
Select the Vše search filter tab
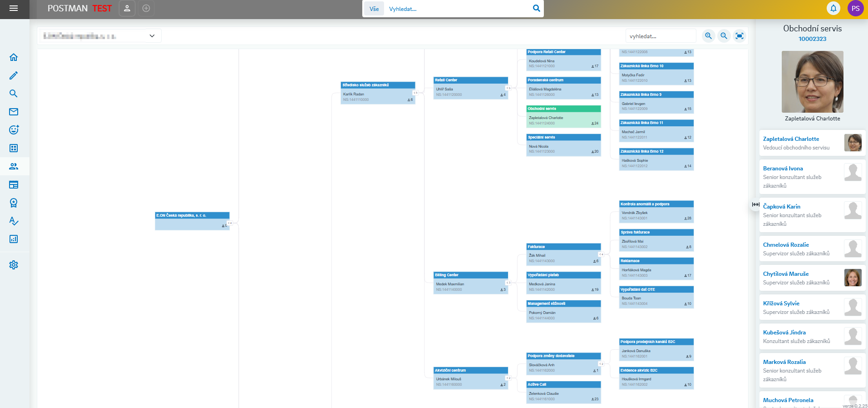[x=374, y=9]
